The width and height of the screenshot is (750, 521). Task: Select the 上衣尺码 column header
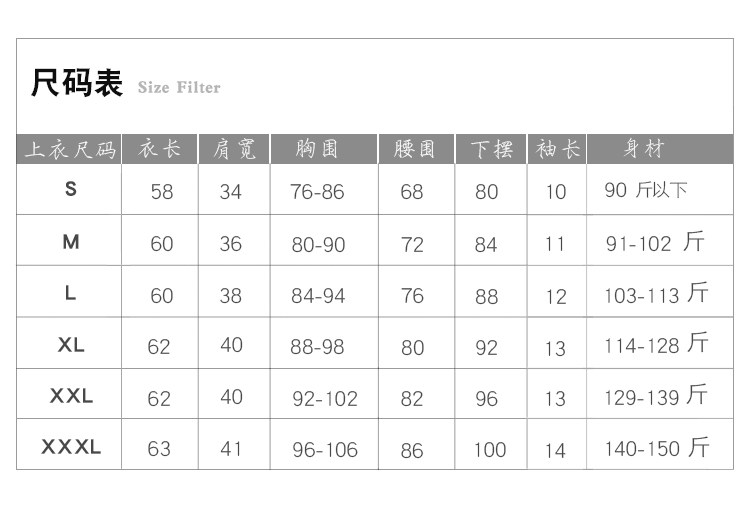click(x=70, y=150)
